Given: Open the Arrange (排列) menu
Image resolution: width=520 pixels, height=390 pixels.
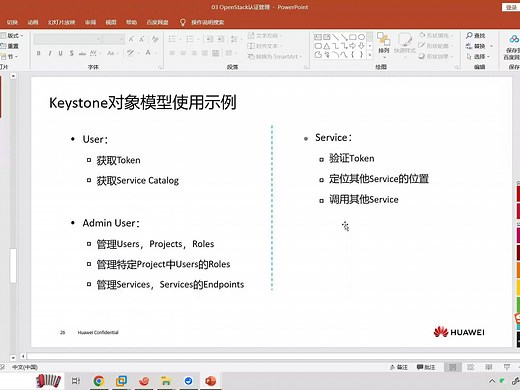Looking at the screenshot, I should click(x=384, y=44).
